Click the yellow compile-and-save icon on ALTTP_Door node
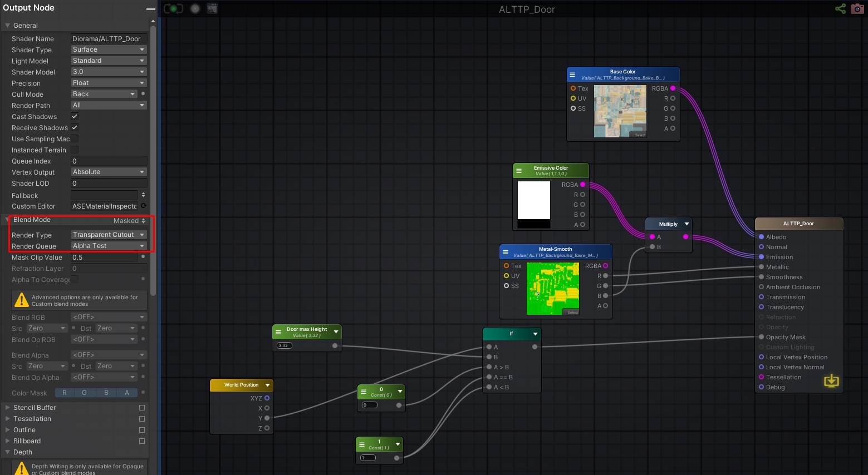868x475 pixels. click(x=831, y=380)
